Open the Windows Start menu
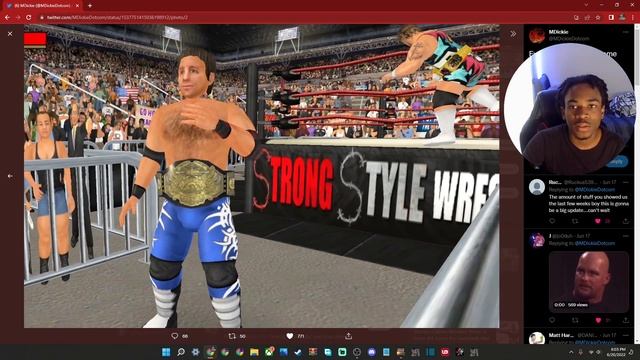Image resolution: width=640 pixels, height=360 pixels. (x=166, y=352)
